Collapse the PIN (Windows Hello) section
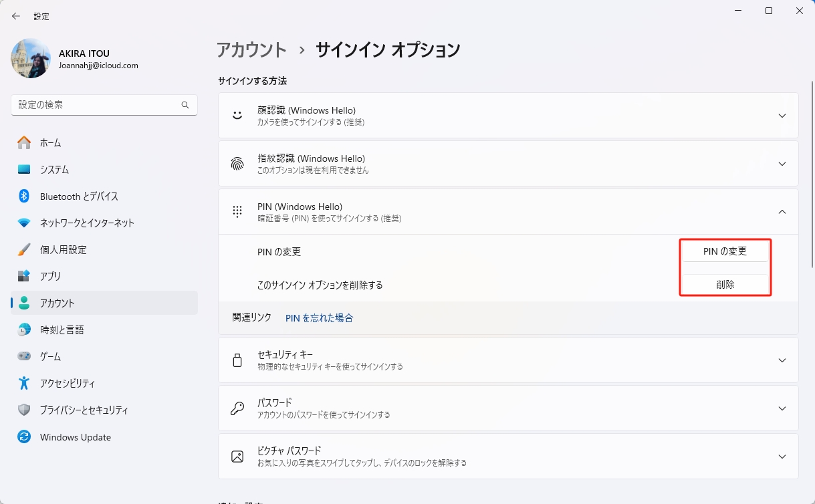 782,212
